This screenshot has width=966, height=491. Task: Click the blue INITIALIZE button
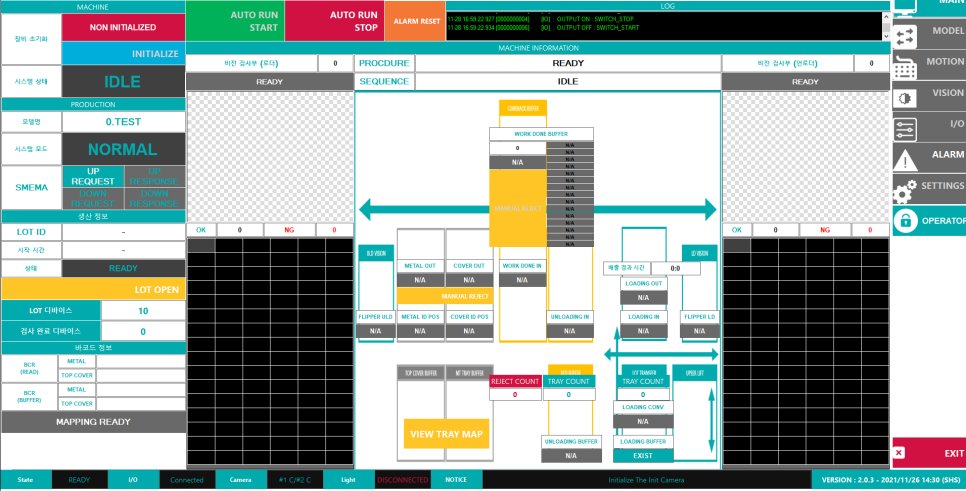point(123,54)
